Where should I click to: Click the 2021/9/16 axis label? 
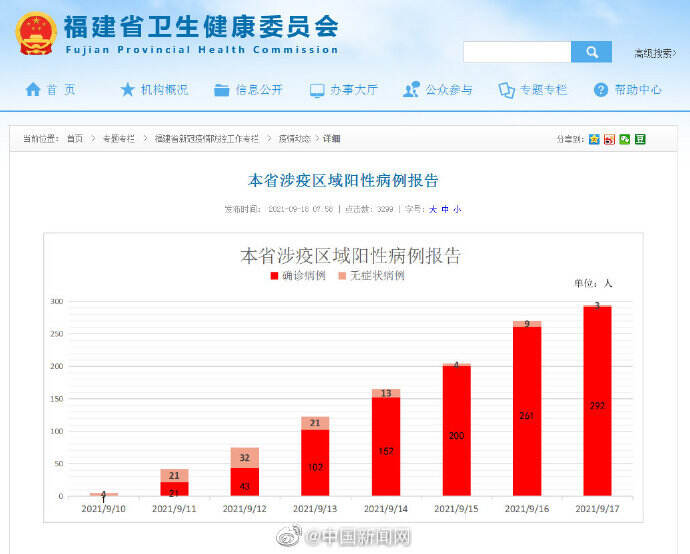coord(527,509)
